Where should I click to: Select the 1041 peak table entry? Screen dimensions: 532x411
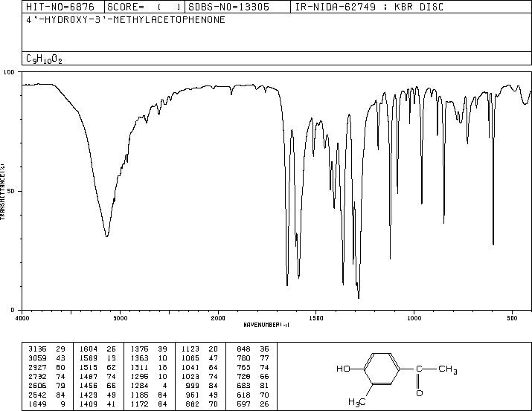pyautogui.click(x=199, y=367)
